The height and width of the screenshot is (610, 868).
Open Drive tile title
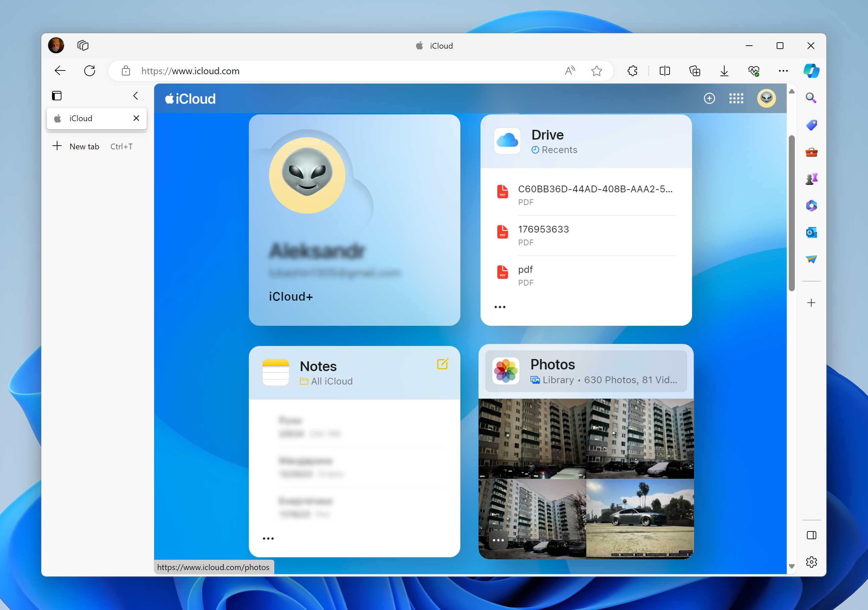(x=547, y=135)
